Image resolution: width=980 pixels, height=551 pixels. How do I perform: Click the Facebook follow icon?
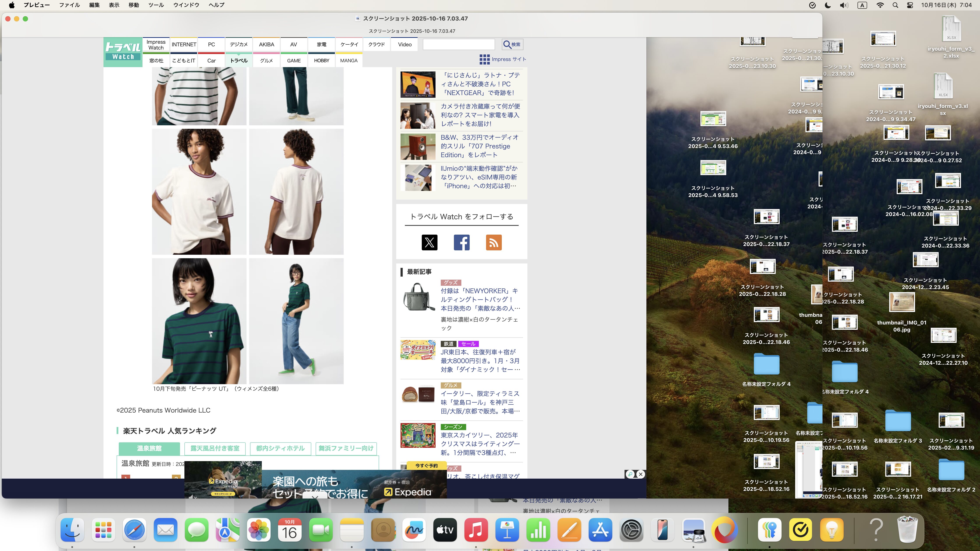tap(462, 242)
